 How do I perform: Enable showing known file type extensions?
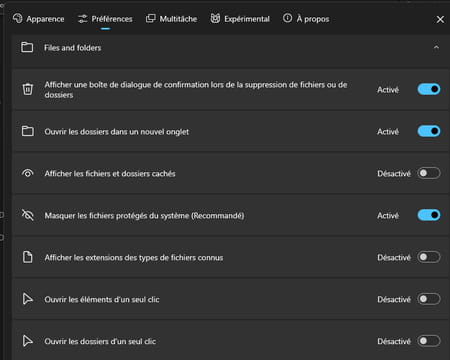point(429,257)
